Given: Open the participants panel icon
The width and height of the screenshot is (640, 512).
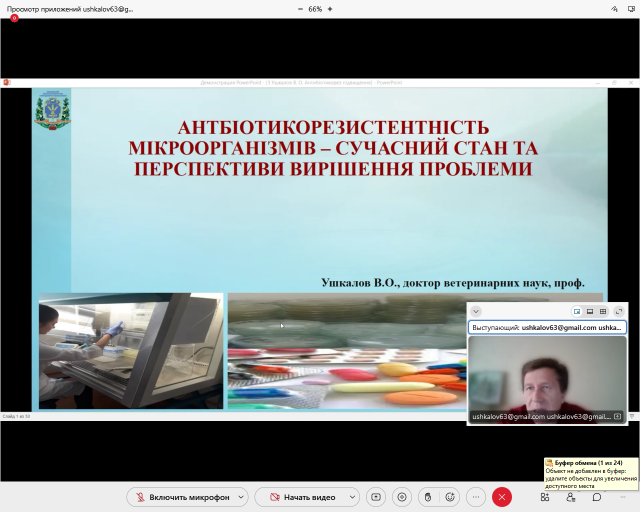Looking at the screenshot, I should 570,496.
